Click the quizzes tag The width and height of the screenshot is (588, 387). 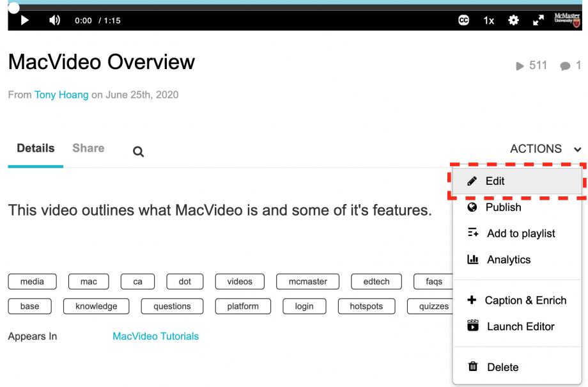coord(431,306)
